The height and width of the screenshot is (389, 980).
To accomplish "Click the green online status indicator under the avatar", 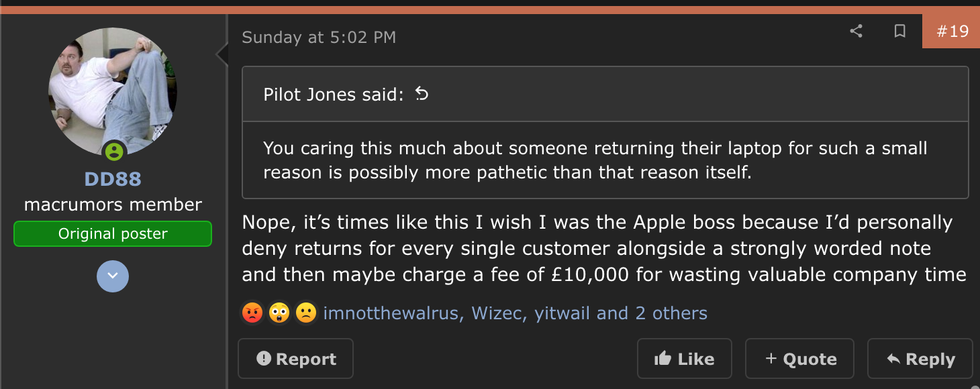I will tap(112, 152).
